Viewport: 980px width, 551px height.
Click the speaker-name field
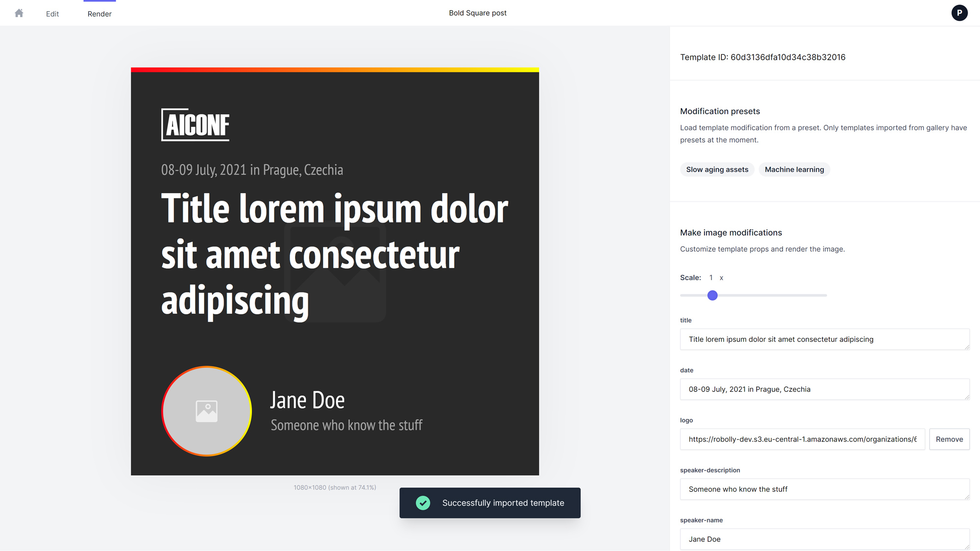(x=824, y=539)
